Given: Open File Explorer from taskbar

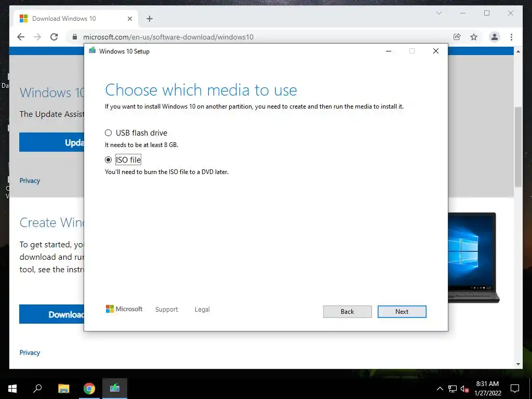Looking at the screenshot, I should click(63, 389).
